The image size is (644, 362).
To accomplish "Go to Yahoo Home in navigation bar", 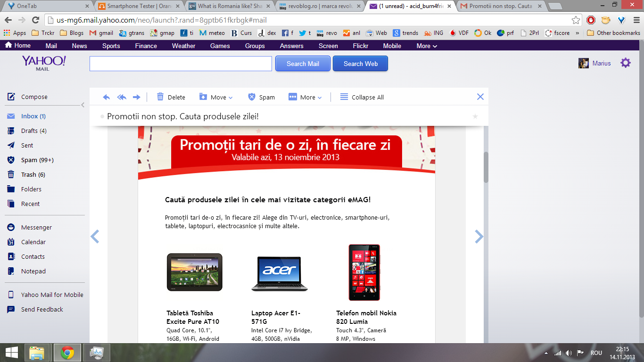I will 18,46.
